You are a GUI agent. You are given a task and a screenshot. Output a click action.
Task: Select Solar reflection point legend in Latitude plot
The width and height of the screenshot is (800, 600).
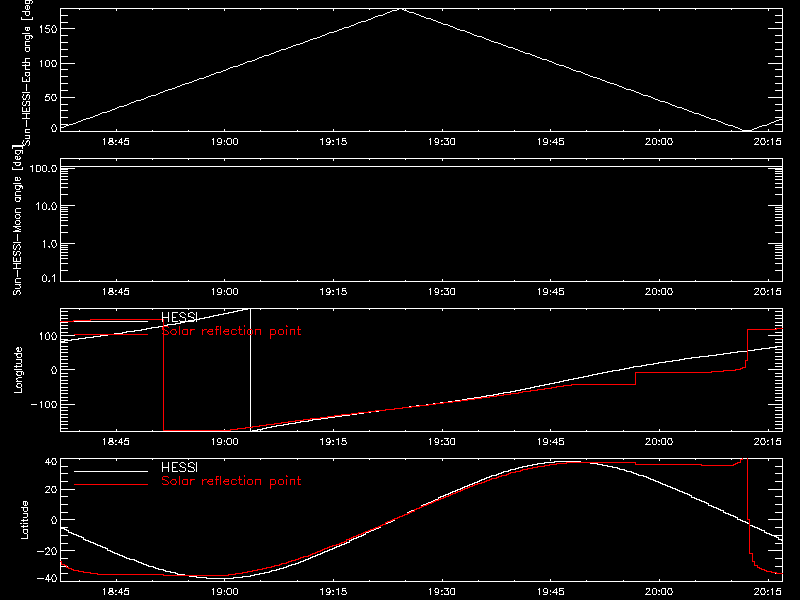point(231,481)
